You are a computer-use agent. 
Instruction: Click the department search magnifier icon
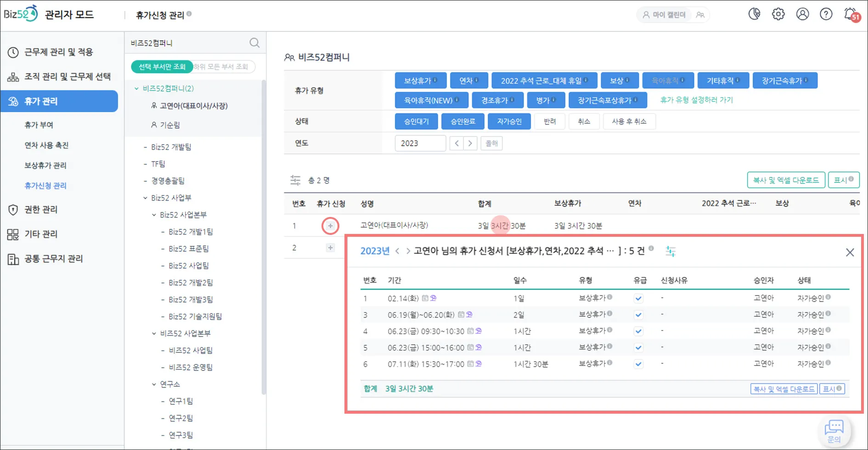click(254, 43)
